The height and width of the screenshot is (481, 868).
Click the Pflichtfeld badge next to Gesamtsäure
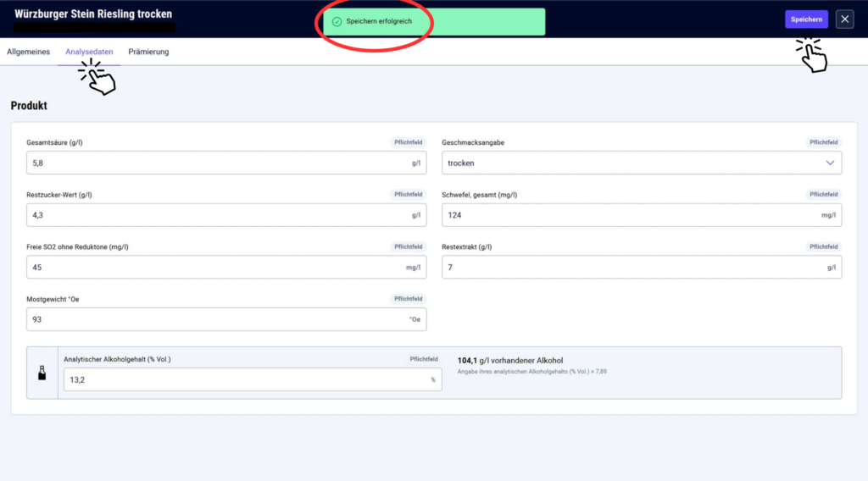[408, 142]
